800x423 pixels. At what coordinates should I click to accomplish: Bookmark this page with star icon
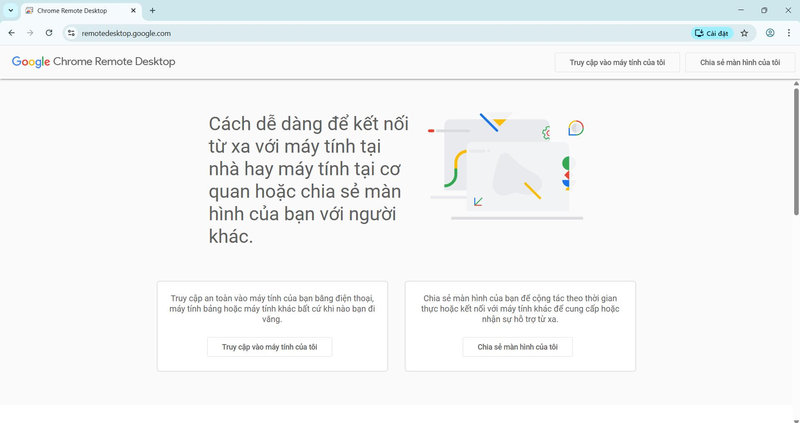[744, 33]
